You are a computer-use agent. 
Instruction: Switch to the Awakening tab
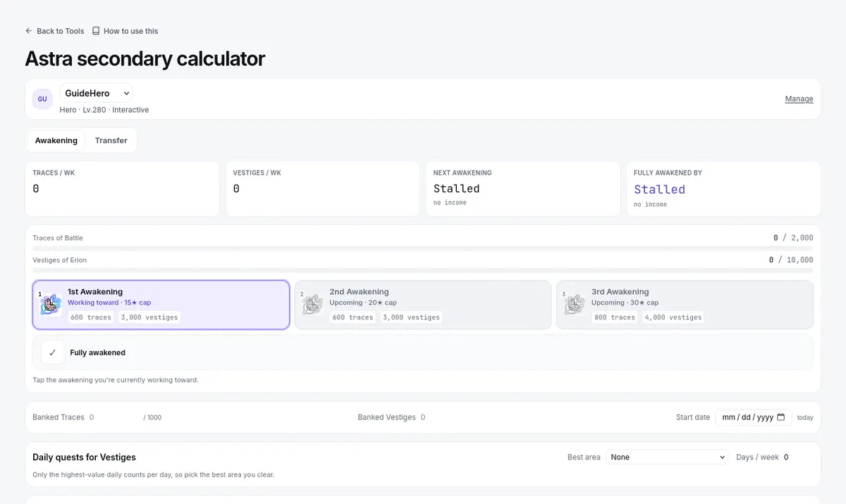click(56, 140)
